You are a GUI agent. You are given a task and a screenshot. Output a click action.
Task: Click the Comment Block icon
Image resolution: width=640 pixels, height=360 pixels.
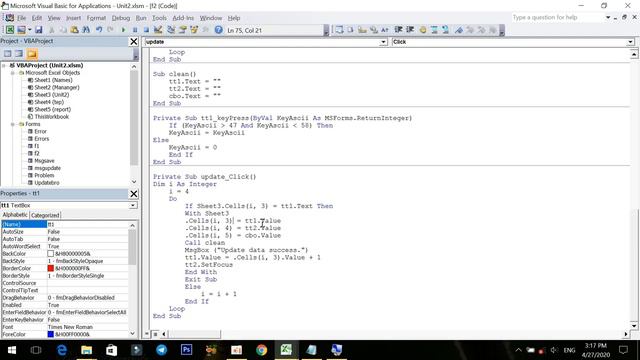pos(434,30)
